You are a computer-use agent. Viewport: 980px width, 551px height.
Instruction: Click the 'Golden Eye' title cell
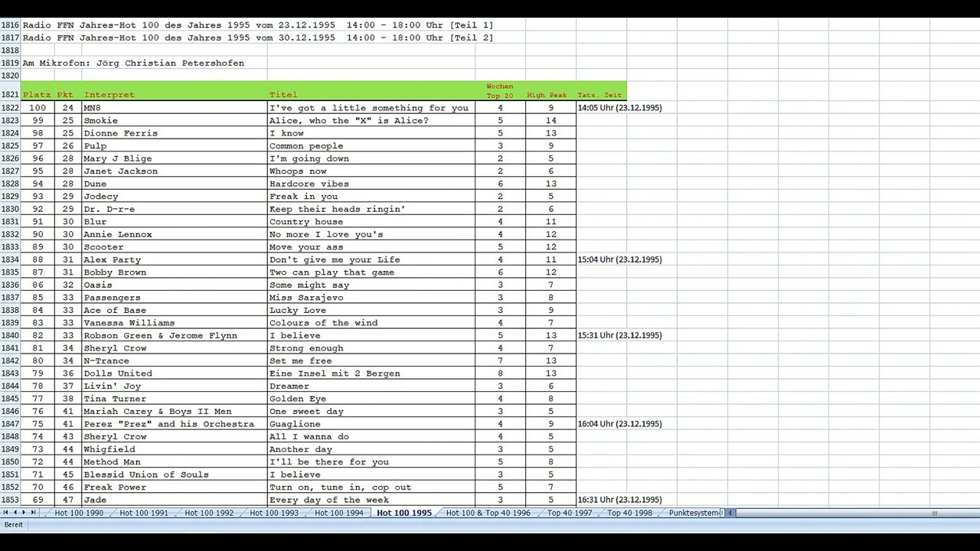(371, 399)
